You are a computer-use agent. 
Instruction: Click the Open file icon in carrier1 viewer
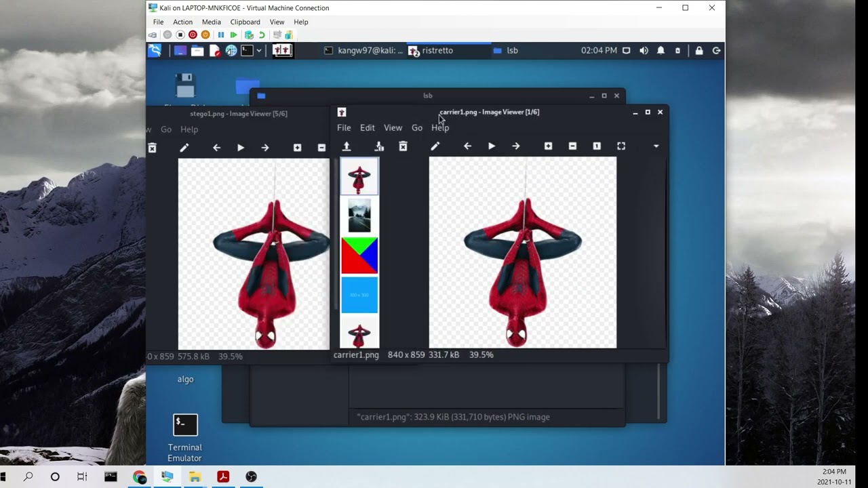click(347, 146)
